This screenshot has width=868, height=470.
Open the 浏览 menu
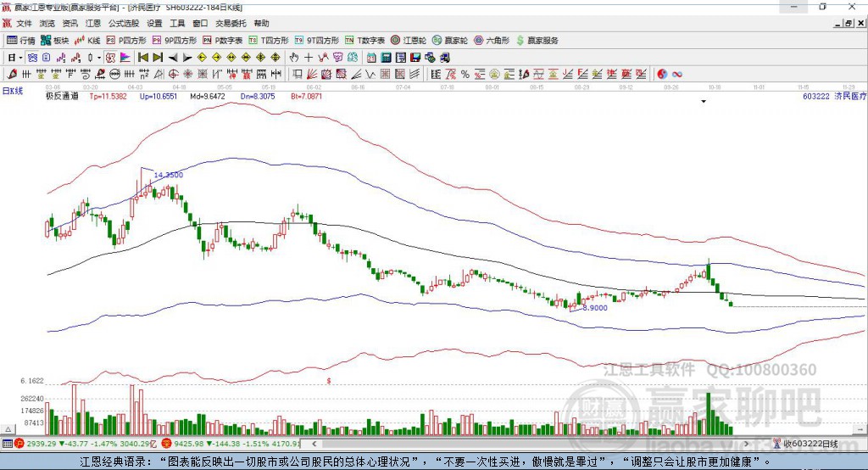click(47, 23)
